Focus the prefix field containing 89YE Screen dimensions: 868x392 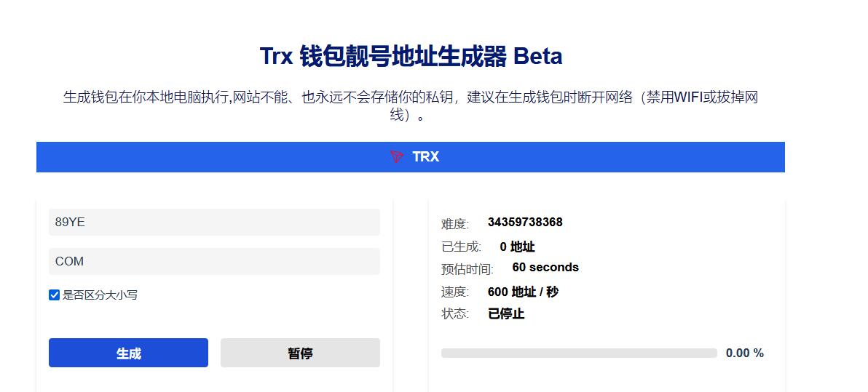214,223
